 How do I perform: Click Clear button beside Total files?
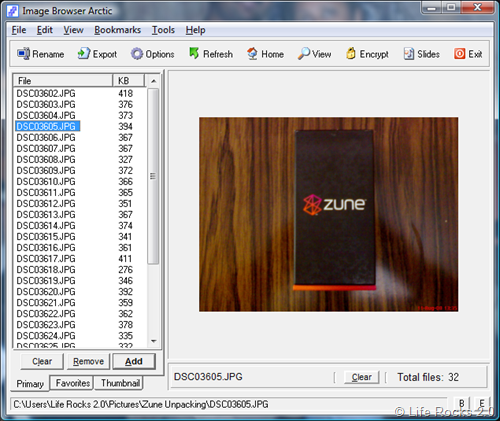[x=361, y=377]
